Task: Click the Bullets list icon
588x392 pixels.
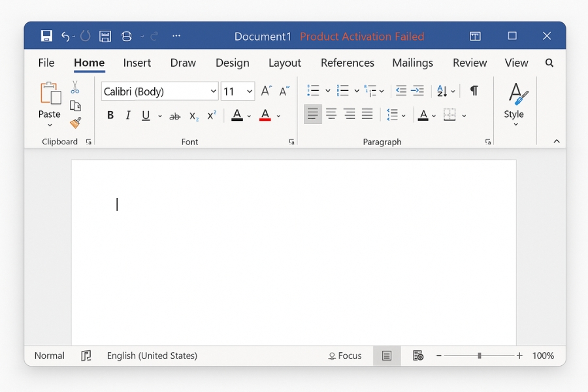Action: click(313, 91)
